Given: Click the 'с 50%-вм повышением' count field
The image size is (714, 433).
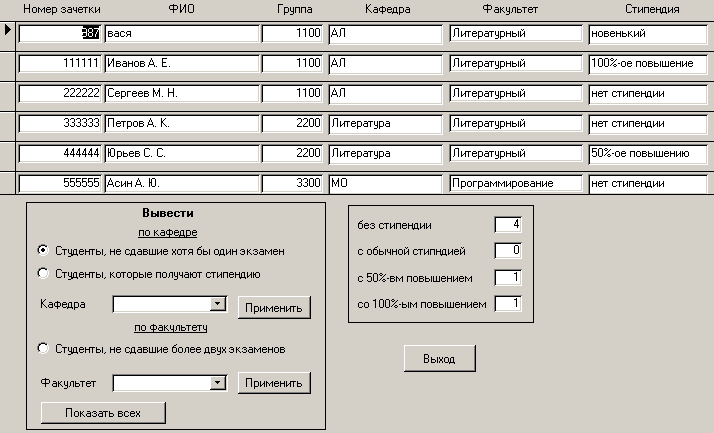Looking at the screenshot, I should click(x=508, y=278).
